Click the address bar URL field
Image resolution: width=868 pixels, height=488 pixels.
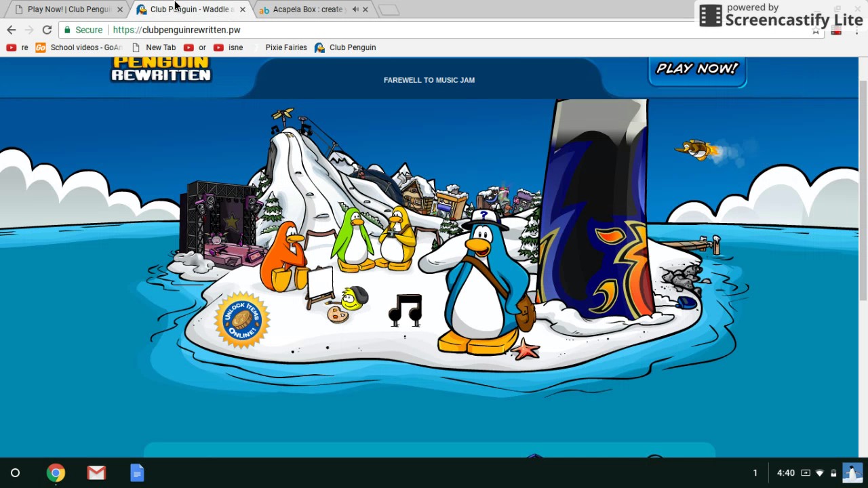pyautogui.click(x=441, y=30)
